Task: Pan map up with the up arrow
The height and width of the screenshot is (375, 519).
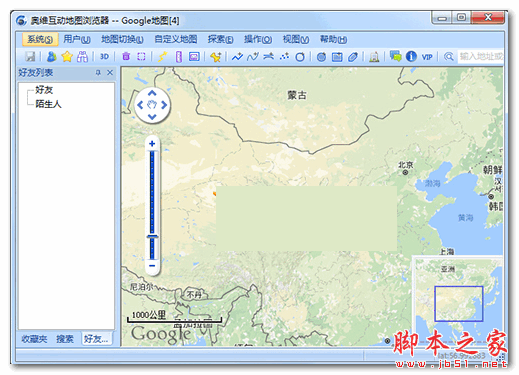Action: click(152, 93)
